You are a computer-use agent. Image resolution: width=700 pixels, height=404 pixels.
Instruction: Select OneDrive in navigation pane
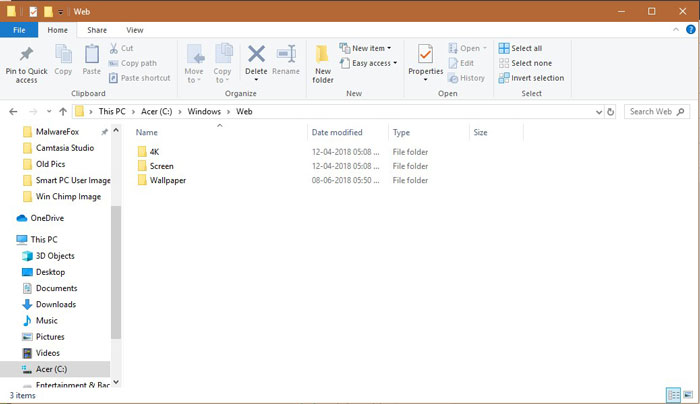point(40,218)
